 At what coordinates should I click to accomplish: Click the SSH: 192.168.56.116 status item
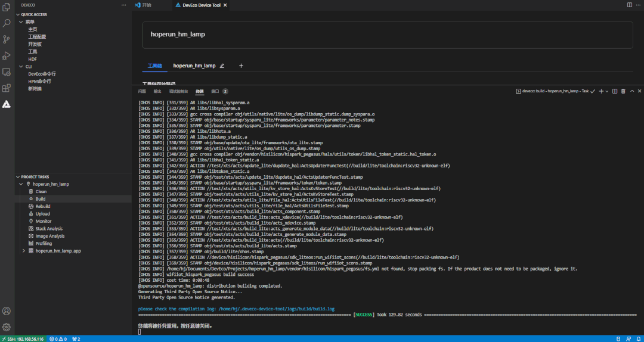click(x=23, y=338)
